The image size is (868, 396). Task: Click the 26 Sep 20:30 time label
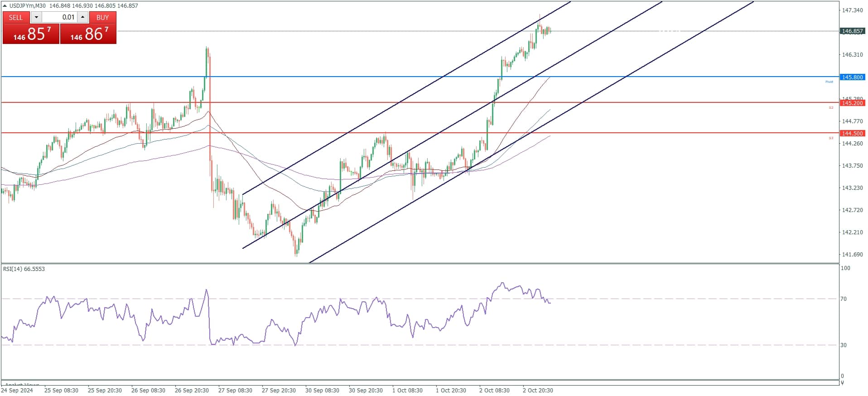192,391
